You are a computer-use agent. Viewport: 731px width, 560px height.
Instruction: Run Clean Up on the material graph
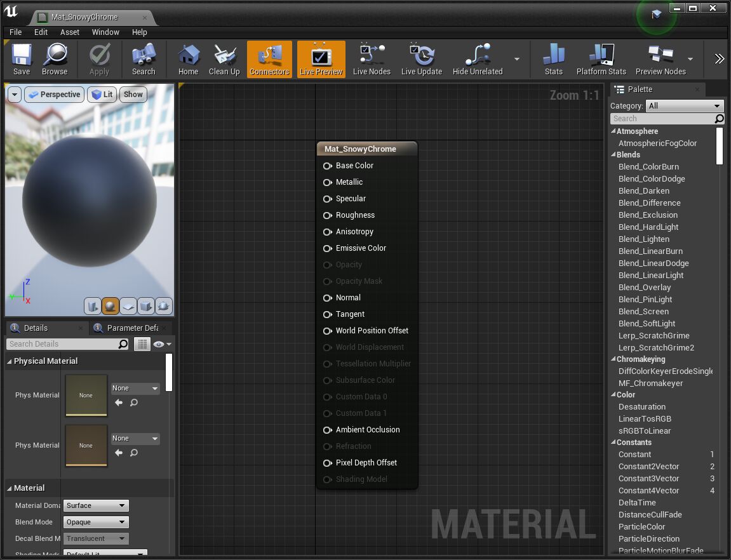224,60
